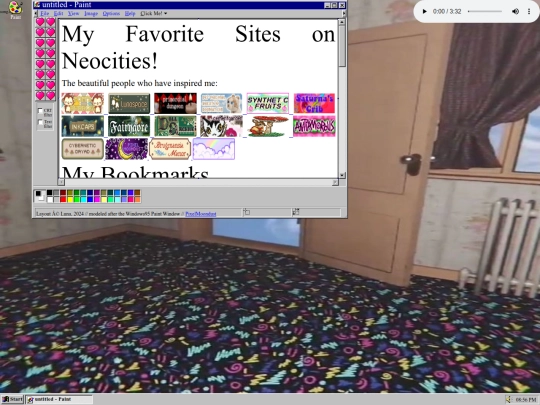Image resolution: width=540 pixels, height=405 pixels.
Task: Visit the Saturna's Crib site button
Action: click(x=314, y=103)
